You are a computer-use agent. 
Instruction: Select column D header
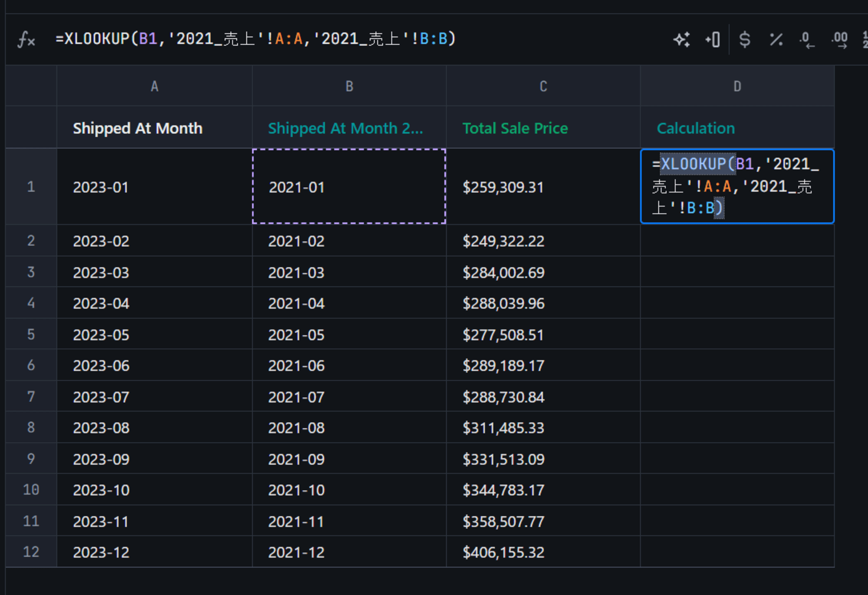[737, 86]
